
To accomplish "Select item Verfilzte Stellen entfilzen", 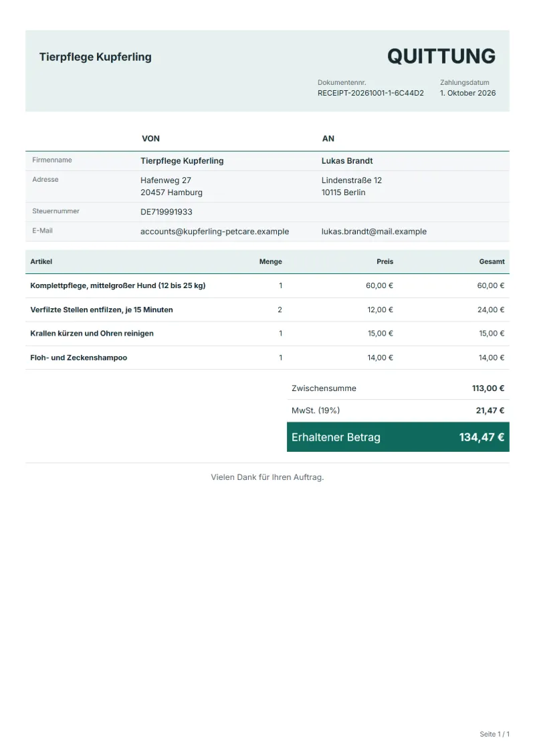I will click(x=101, y=310).
